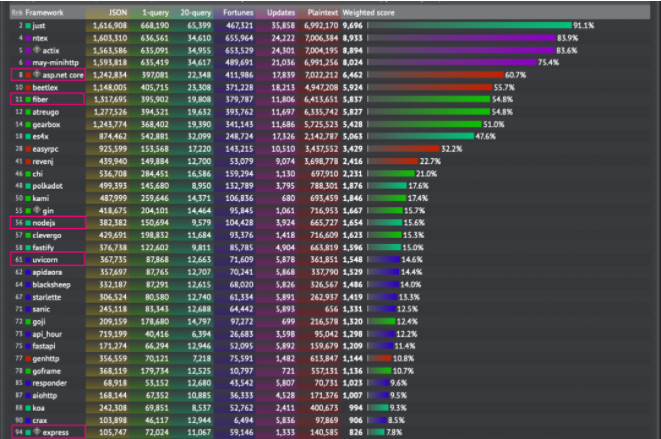Click the Weighted score column header
The image size is (661, 439).
[x=368, y=13]
